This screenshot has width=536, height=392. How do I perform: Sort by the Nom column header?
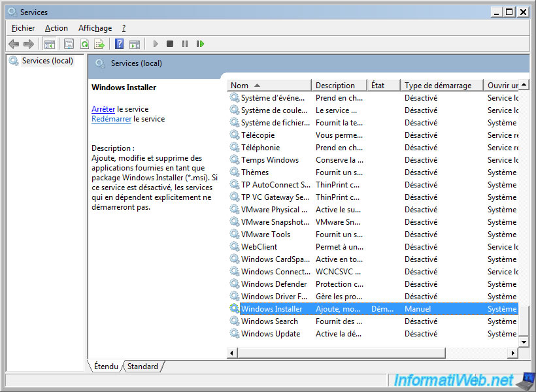point(269,85)
